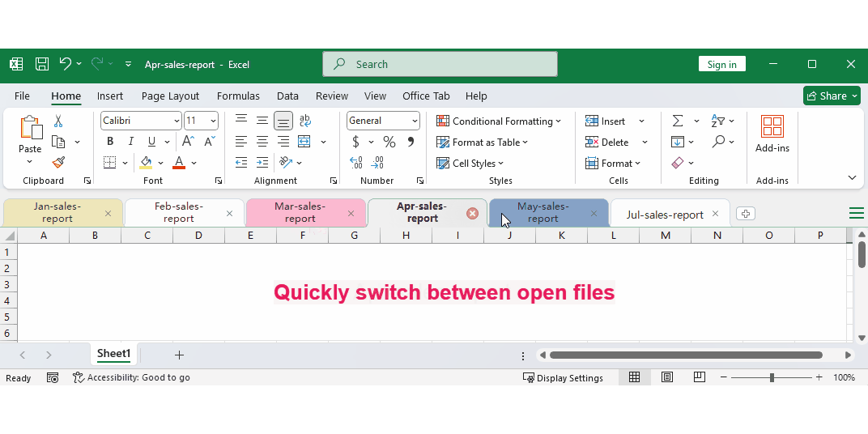Viewport: 868px width, 434px height.
Task: Toggle Wrap Text
Action: point(304,120)
